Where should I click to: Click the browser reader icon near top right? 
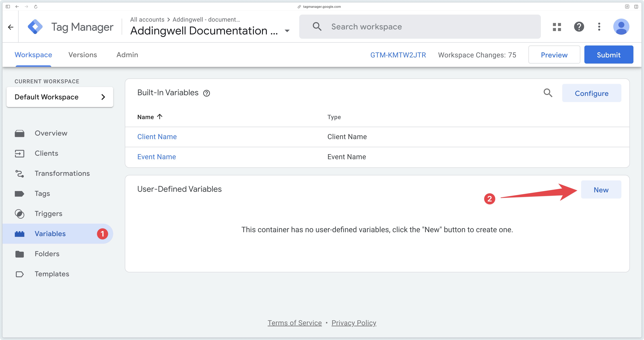coord(627,7)
